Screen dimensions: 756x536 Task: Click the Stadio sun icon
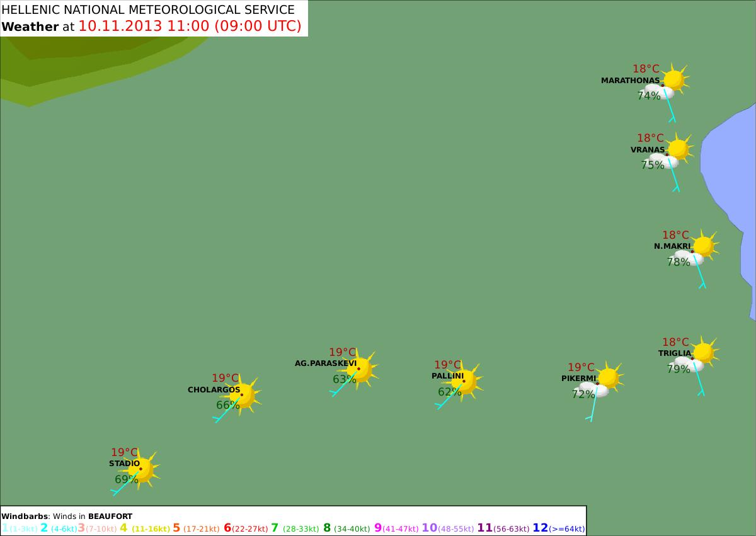tap(142, 469)
